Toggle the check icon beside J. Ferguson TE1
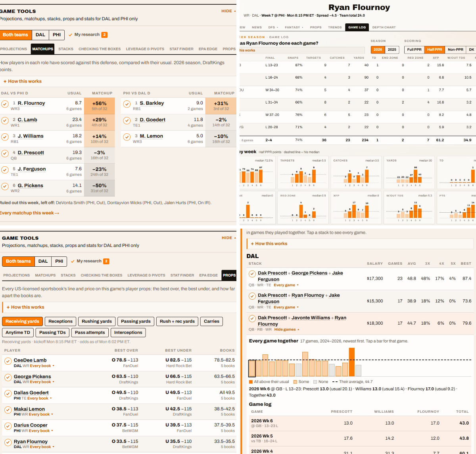The height and width of the screenshot is (454, 476). (5, 170)
